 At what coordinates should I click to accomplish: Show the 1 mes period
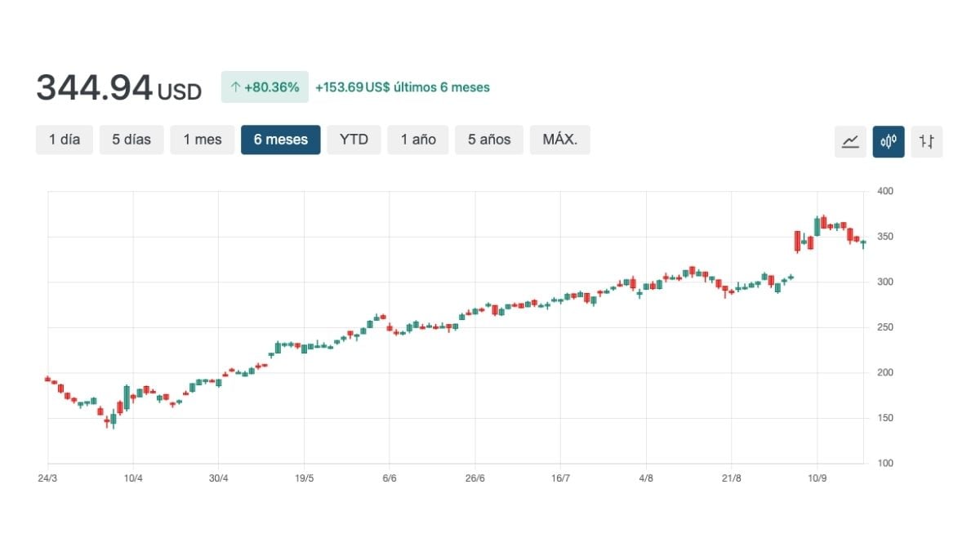pyautogui.click(x=203, y=140)
